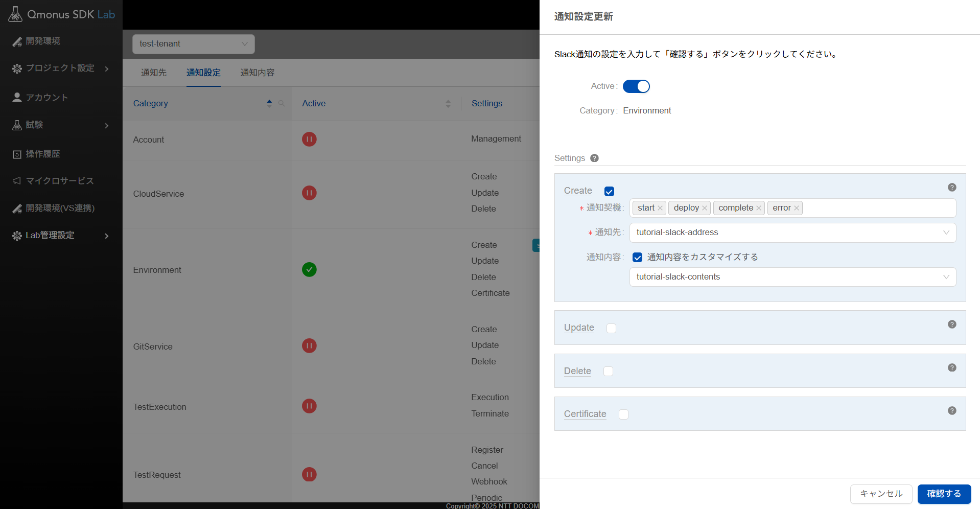Screen dimensions: 980x509
Task: Click the キャンセル cancel button
Action: point(881,494)
